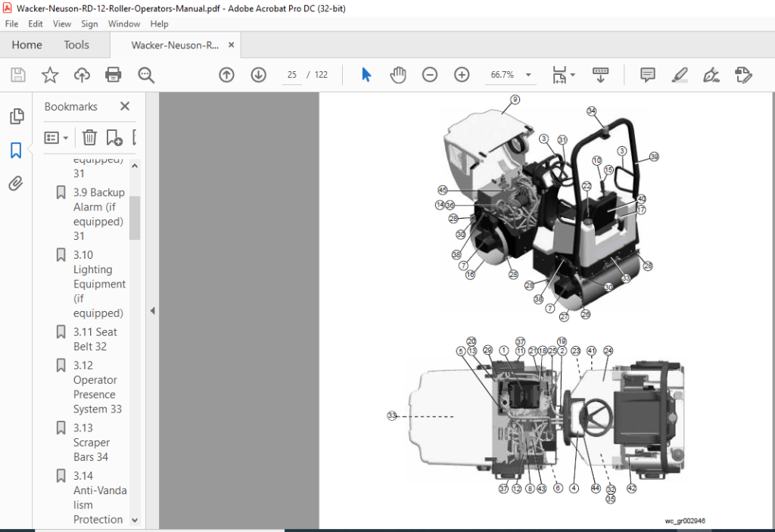Add a new bookmark
The height and width of the screenshot is (532, 775).
point(114,138)
